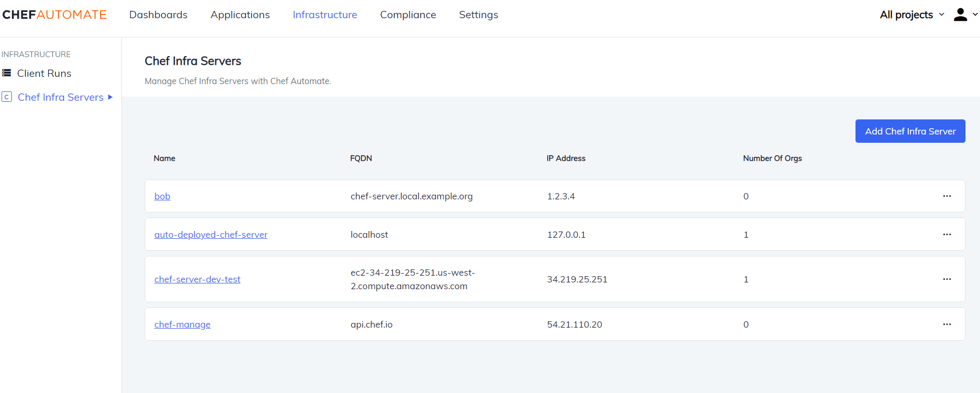Open the auto-deployed-chef-server link

[x=211, y=235]
